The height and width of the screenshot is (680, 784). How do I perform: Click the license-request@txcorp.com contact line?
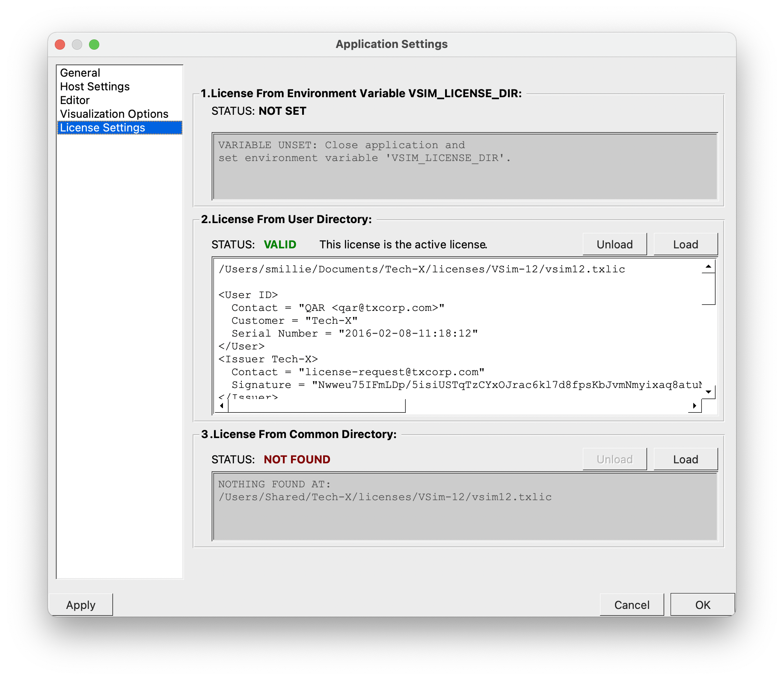(x=358, y=372)
